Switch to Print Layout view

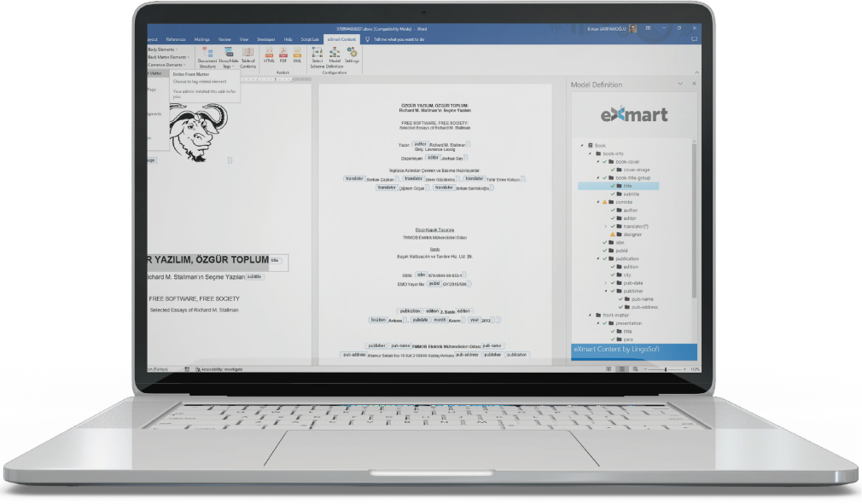(622, 369)
